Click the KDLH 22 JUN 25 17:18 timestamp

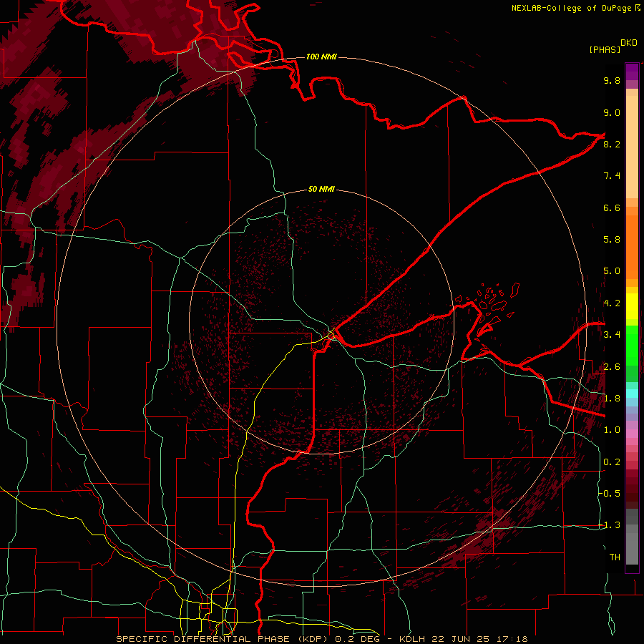click(x=463, y=639)
